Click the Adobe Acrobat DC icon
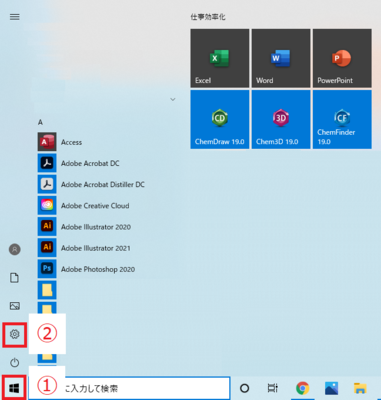Viewport: 381px width, 400px height. click(47, 163)
